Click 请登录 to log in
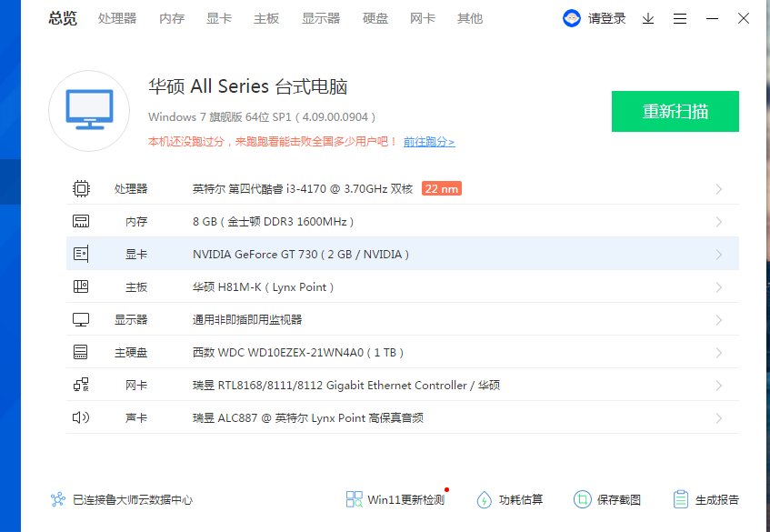The width and height of the screenshot is (770, 532). point(607,19)
